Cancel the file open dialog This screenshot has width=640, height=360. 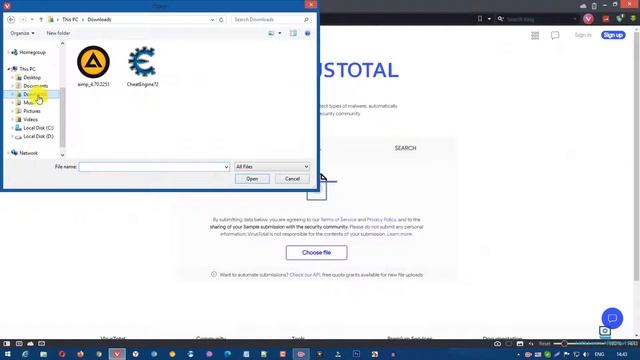[292, 179]
